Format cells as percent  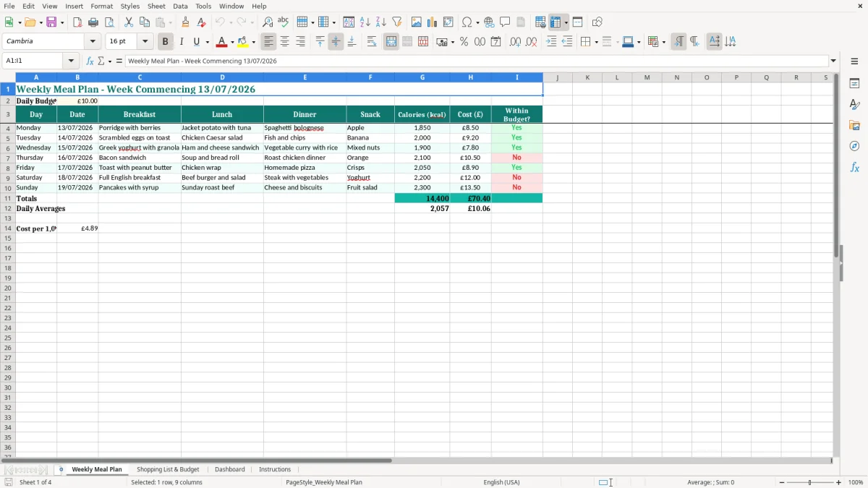(464, 42)
